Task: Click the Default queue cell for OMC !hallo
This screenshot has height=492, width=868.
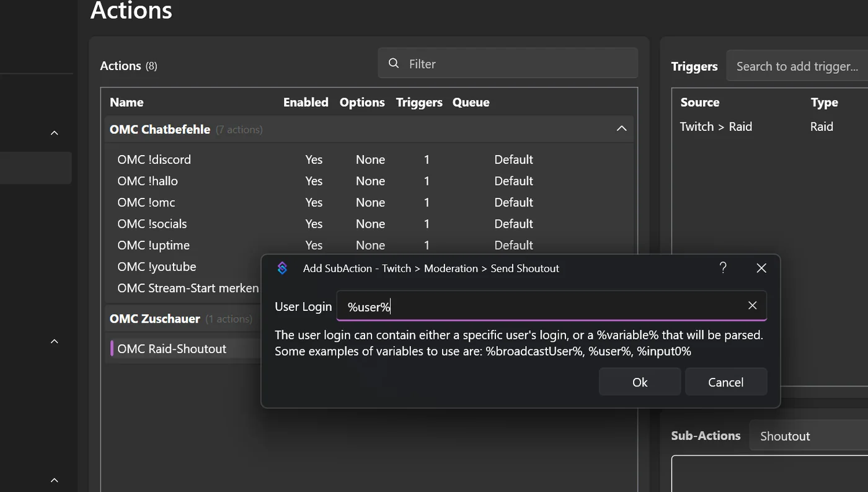Action: click(x=513, y=181)
